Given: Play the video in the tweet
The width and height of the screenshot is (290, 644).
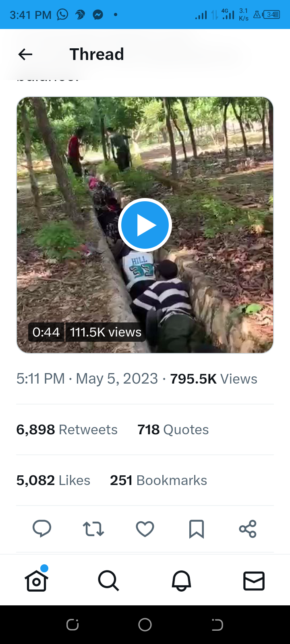Looking at the screenshot, I should tap(145, 225).
